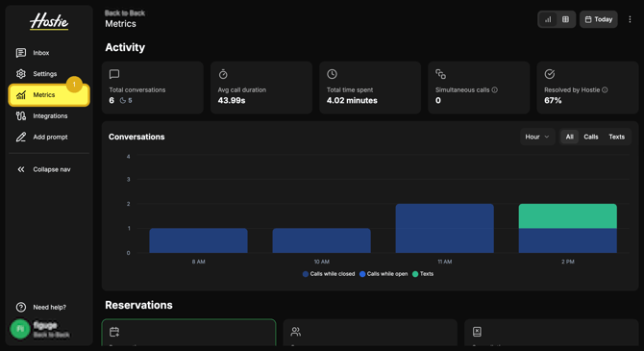Click the Simultaneous calls icon
This screenshot has height=351, width=644.
440,74
